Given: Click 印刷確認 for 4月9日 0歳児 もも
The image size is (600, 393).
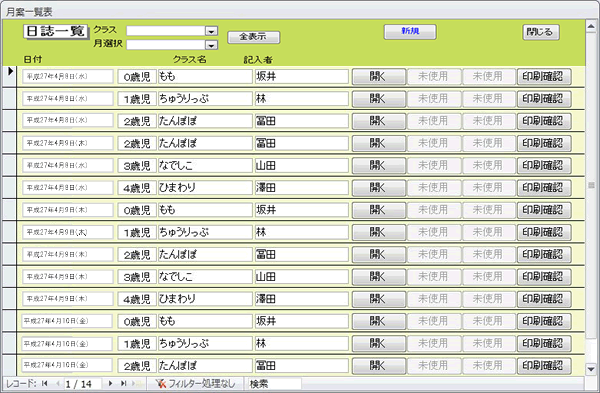Looking at the screenshot, I should [544, 210].
